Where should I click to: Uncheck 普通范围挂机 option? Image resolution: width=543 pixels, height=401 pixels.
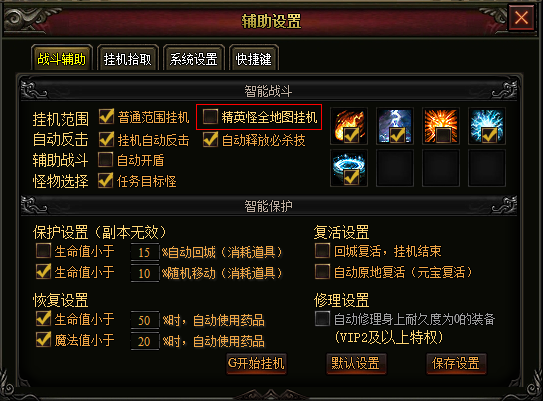[x=106, y=117]
